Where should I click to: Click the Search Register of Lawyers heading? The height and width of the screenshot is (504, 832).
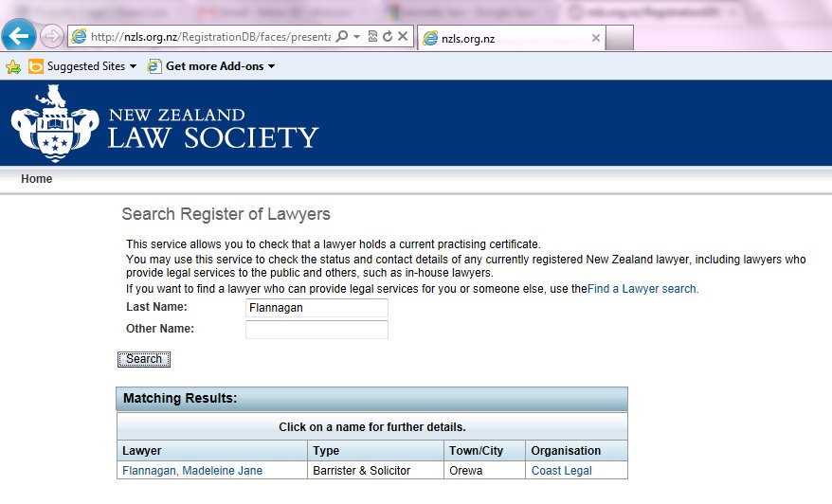[x=226, y=214]
